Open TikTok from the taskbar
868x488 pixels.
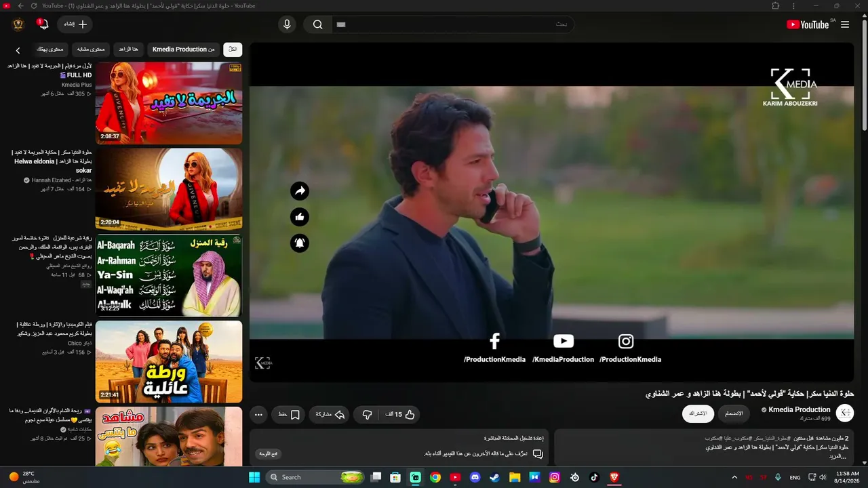tap(594, 477)
